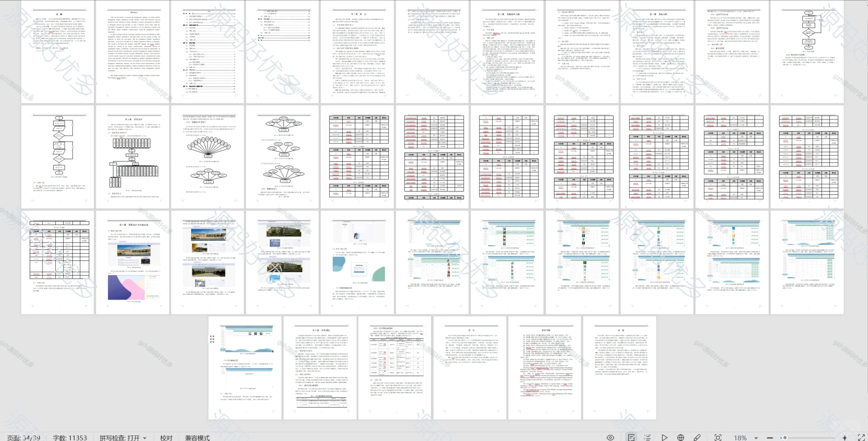Switch to outline view icon

[x=647, y=437]
